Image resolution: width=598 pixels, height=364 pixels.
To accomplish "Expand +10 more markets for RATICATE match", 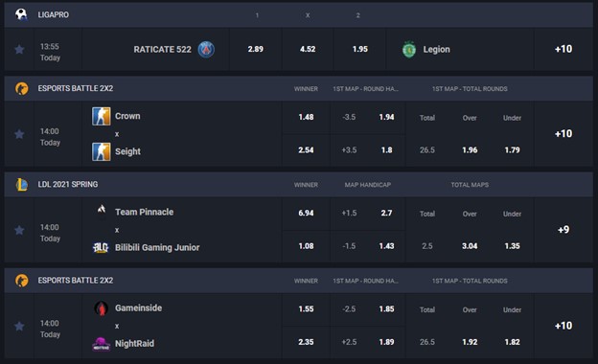I will click(563, 49).
